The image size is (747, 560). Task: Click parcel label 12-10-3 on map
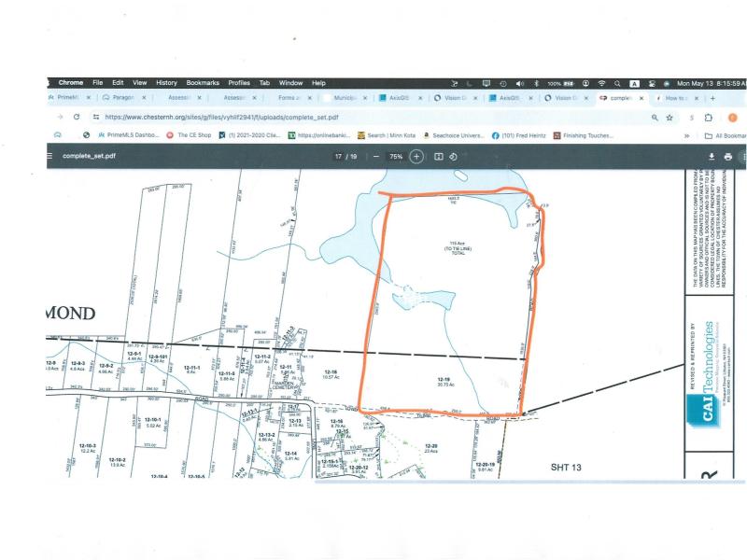click(88, 446)
